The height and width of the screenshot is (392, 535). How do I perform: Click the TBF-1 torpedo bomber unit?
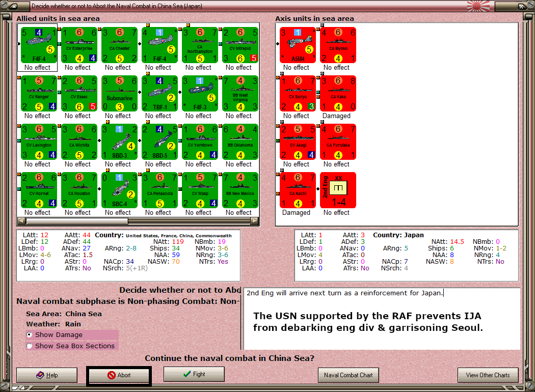pos(159,94)
